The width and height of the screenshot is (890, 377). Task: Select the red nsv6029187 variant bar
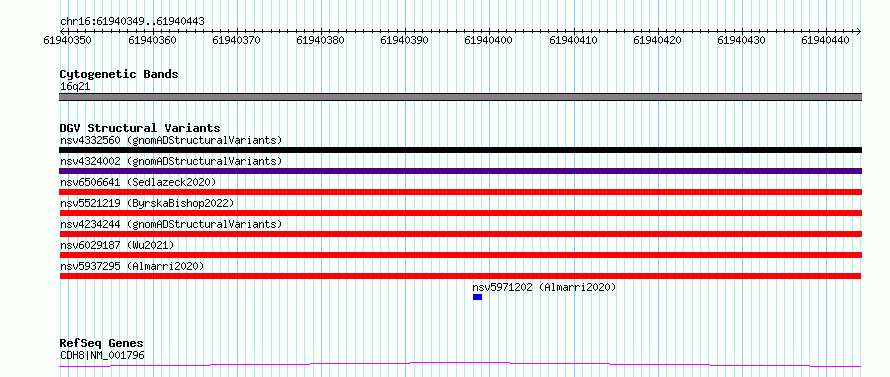coord(460,255)
